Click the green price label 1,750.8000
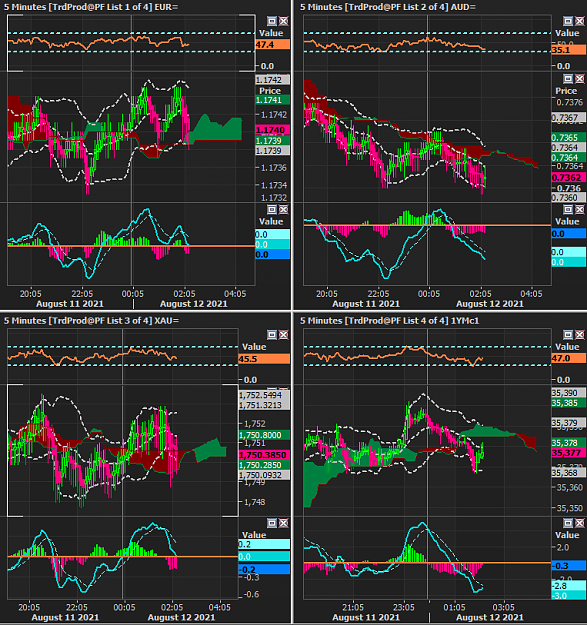Viewport: 587px width, 625px height. pyautogui.click(x=264, y=435)
